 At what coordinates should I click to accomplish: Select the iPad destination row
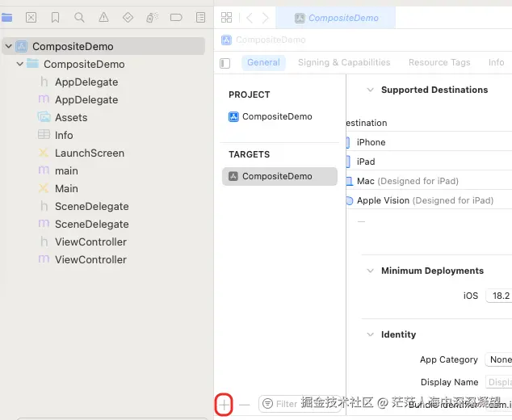point(429,162)
